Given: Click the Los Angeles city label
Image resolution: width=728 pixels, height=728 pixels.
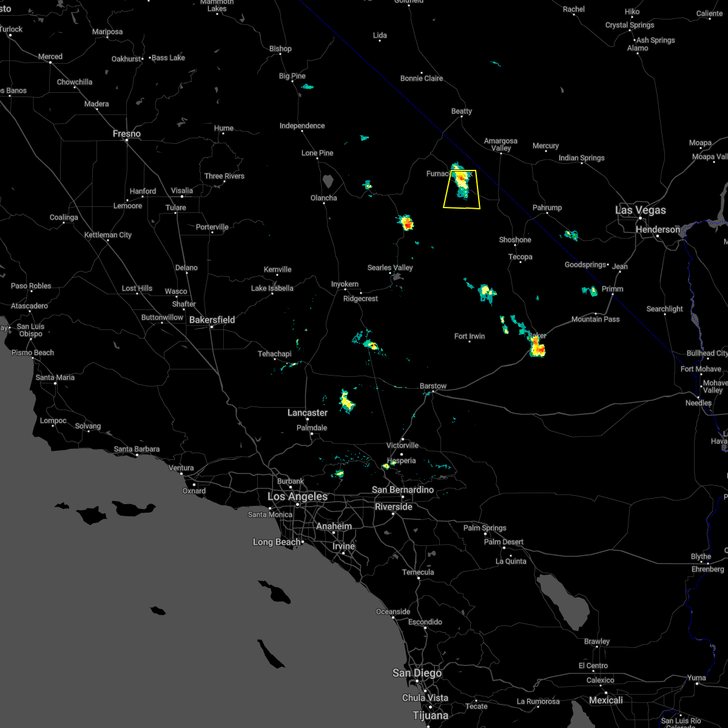Looking at the screenshot, I should point(297,496).
